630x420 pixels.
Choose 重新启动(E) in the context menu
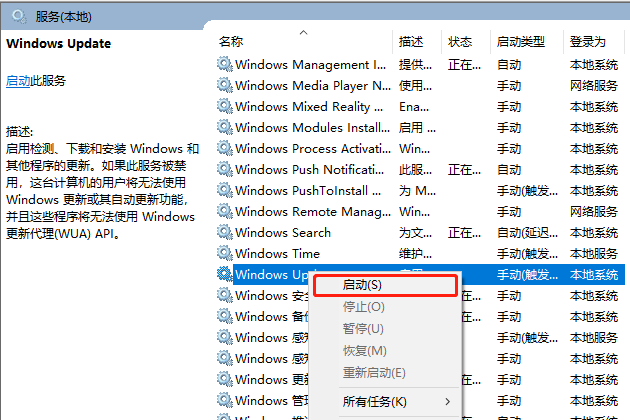374,373
